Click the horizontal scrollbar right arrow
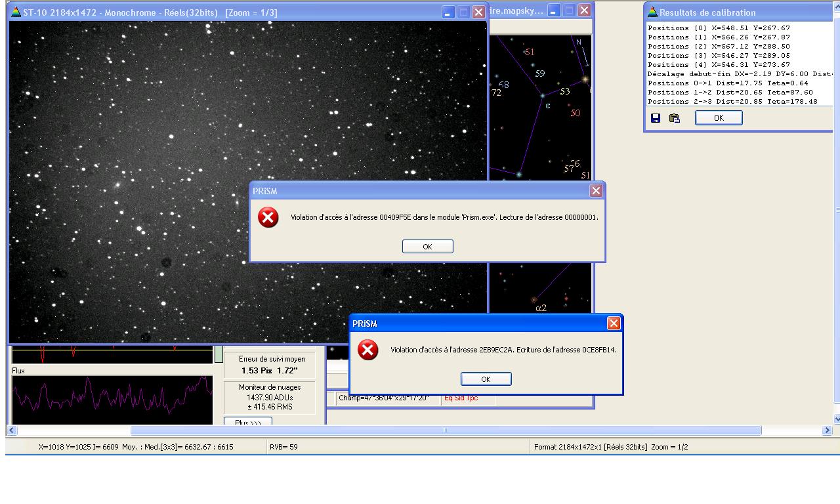 point(826,430)
